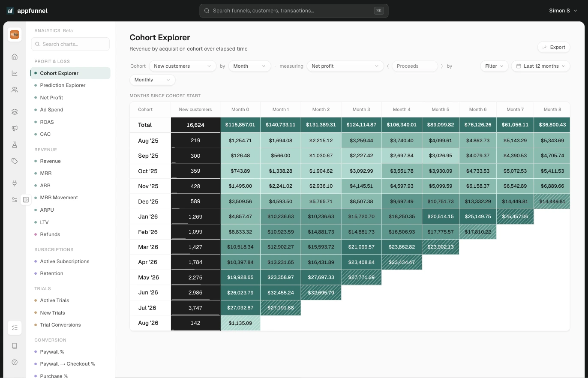Click the New customers column header
The image size is (588, 378).
[195, 110]
